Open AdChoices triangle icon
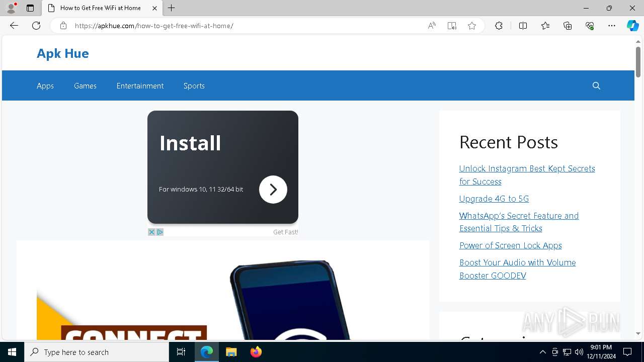Viewport: 644px width, 362px height. [x=160, y=232]
